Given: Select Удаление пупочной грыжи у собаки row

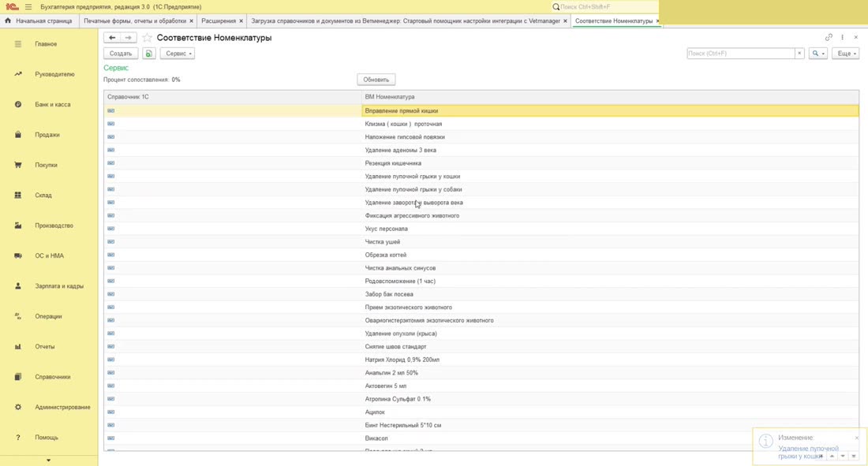Looking at the screenshot, I should pyautogui.click(x=481, y=189).
